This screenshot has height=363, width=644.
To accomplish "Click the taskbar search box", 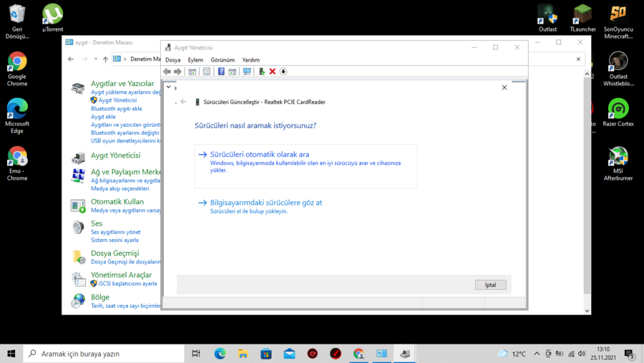I will [x=104, y=354].
